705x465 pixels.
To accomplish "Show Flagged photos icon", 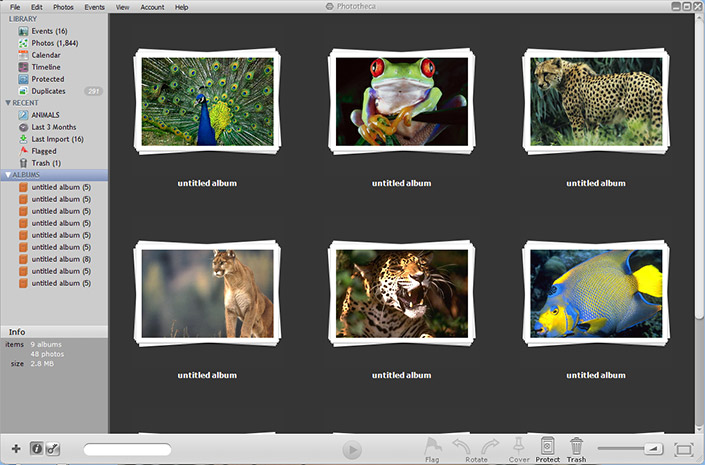I will pos(23,151).
